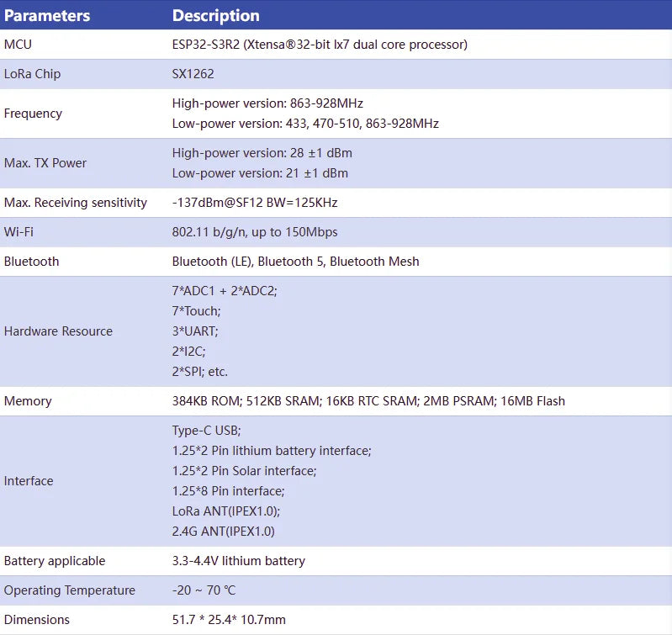The width and height of the screenshot is (672, 635).
Task: Select the Dimensions parameter label
Action: [36, 620]
